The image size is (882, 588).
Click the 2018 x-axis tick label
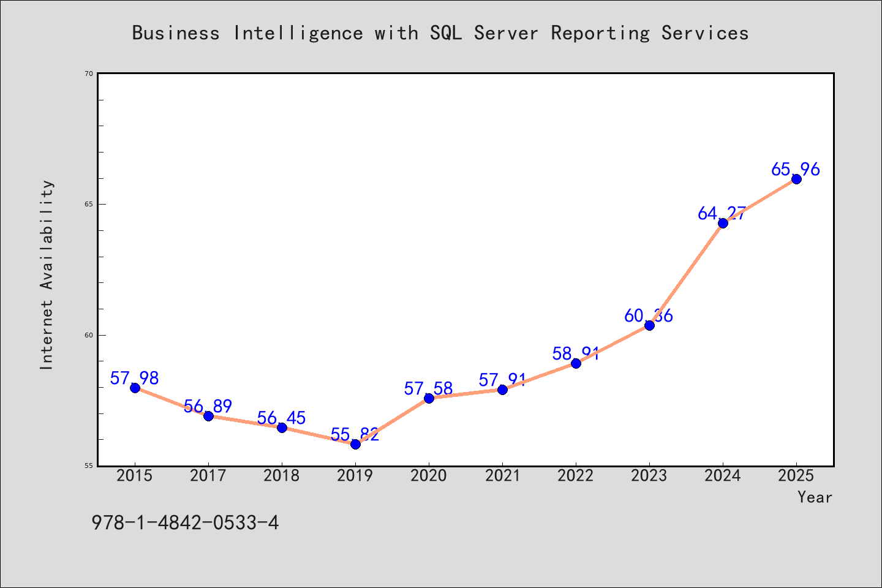tap(282, 476)
